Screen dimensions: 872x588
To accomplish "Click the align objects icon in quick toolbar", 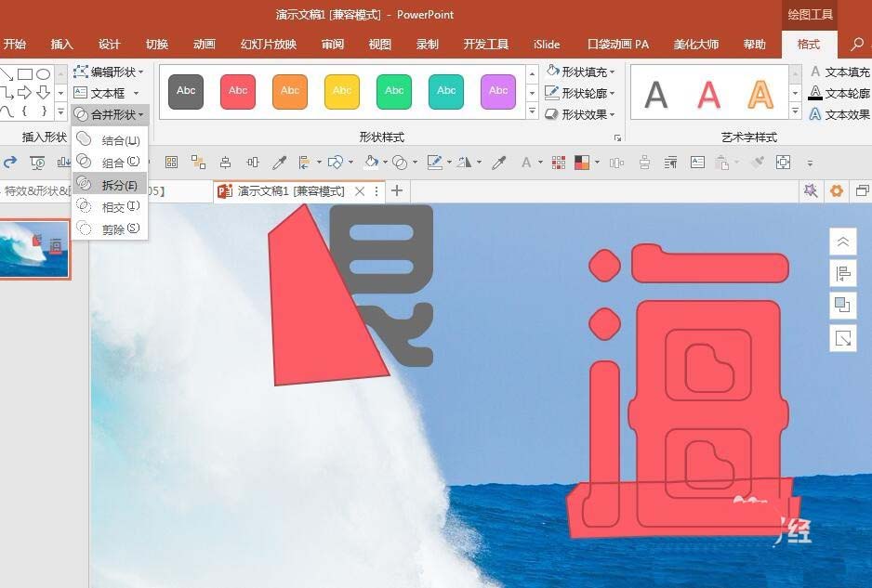I will [x=304, y=163].
